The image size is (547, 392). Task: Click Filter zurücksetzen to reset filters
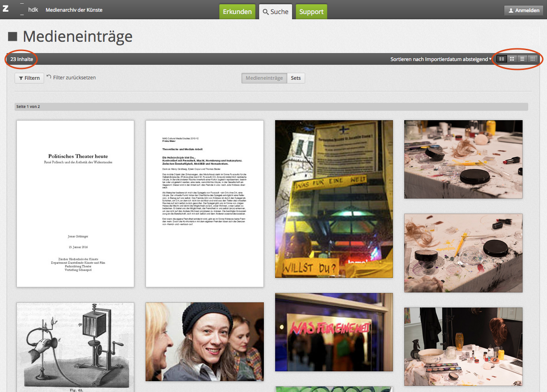coord(71,78)
